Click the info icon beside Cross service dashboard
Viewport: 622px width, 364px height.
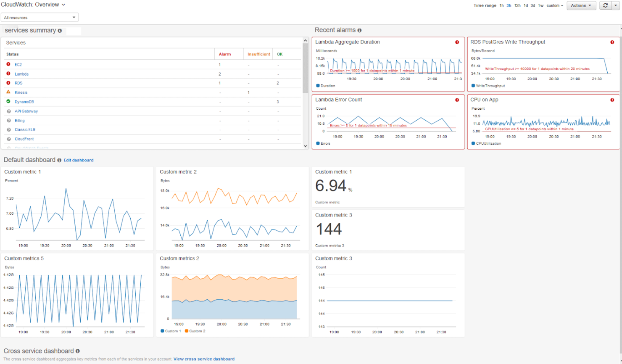(78, 351)
